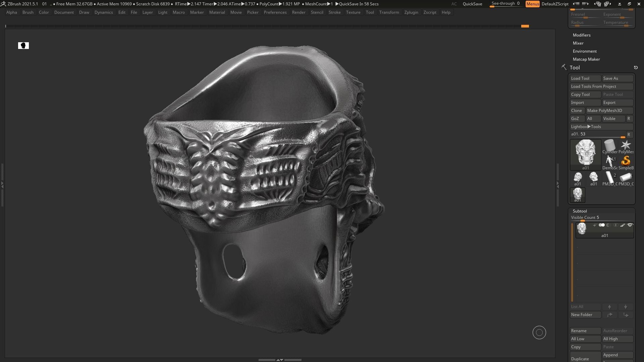Click the Tool palette hammer icon
This screenshot has height=362, width=644.
[x=564, y=67]
